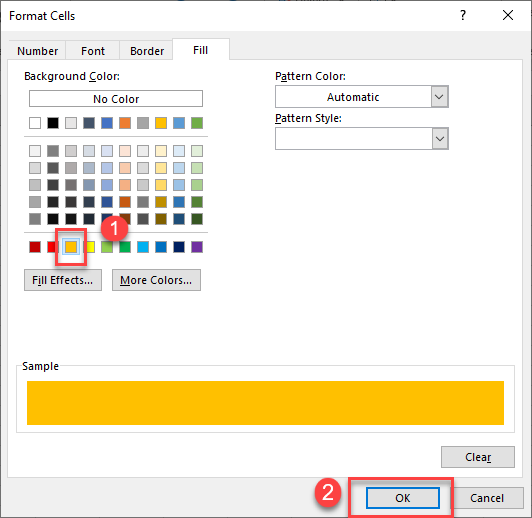
Task: Pick the dark slate blue theme color swatch
Action: [89, 123]
